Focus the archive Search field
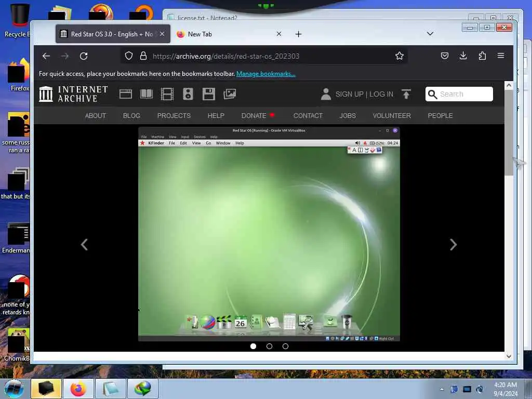 point(459,94)
